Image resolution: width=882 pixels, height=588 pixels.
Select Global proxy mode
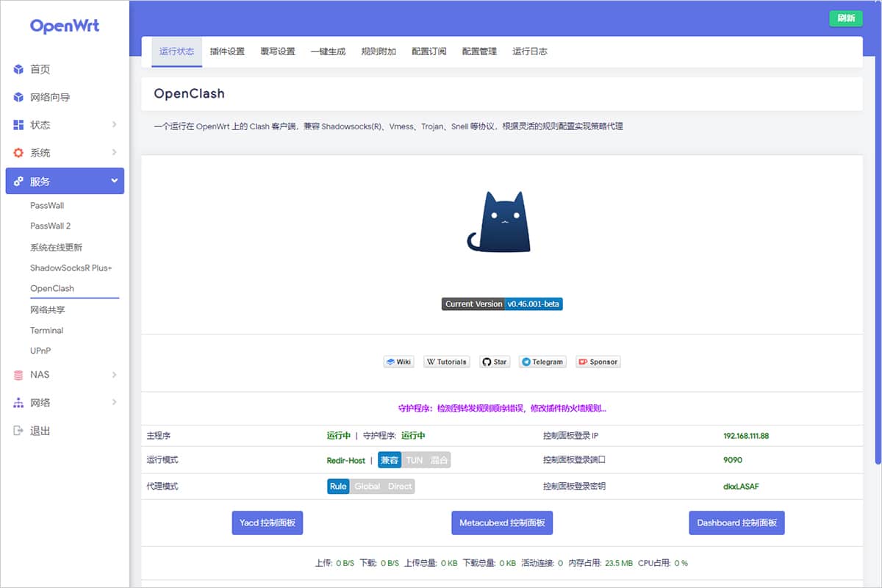coord(367,487)
